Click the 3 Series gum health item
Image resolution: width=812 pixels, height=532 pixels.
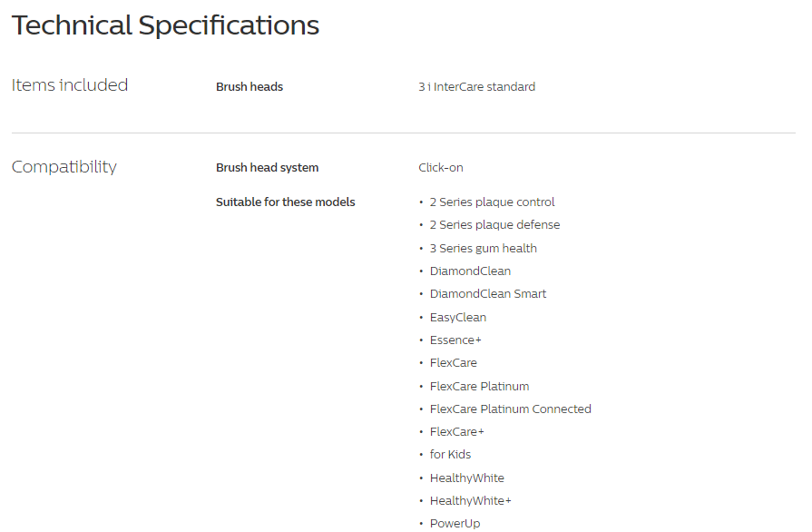click(484, 248)
